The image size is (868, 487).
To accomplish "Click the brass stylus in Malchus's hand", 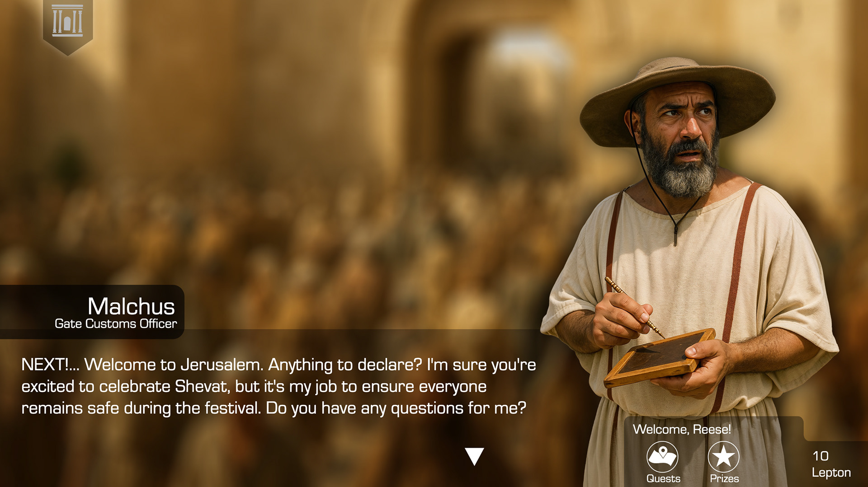I will [x=634, y=307].
